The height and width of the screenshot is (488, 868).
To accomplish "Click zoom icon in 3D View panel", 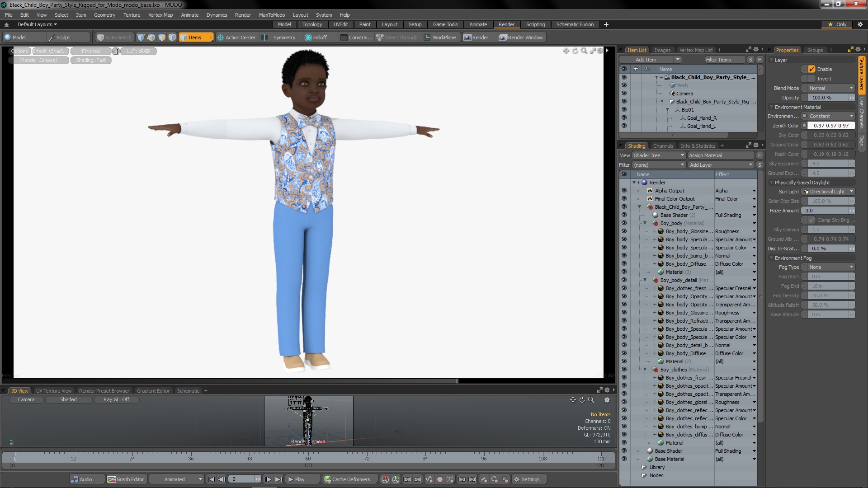I will coord(591,400).
